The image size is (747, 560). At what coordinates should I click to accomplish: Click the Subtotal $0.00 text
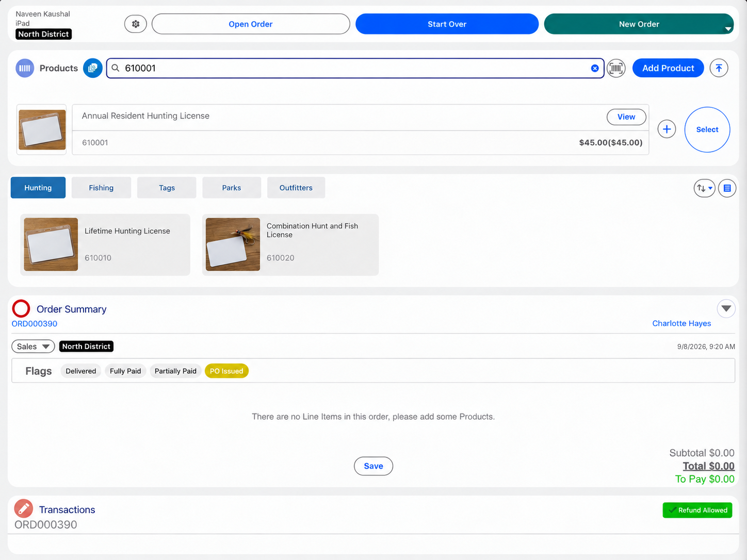click(x=702, y=453)
